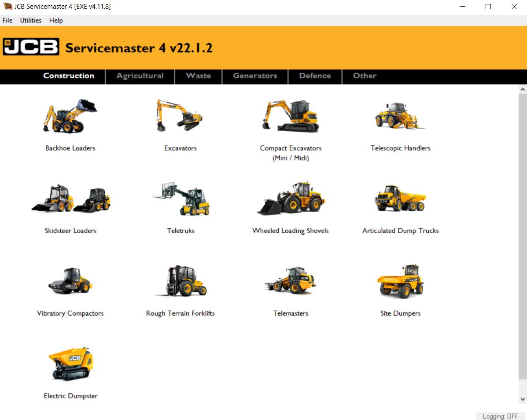Open the File menu
The image size is (527, 420).
7,20
